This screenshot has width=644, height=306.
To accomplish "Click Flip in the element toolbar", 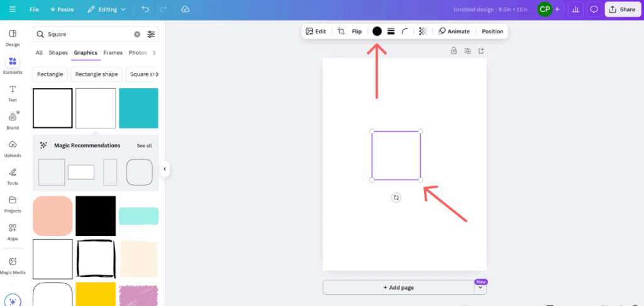I will coord(357,31).
